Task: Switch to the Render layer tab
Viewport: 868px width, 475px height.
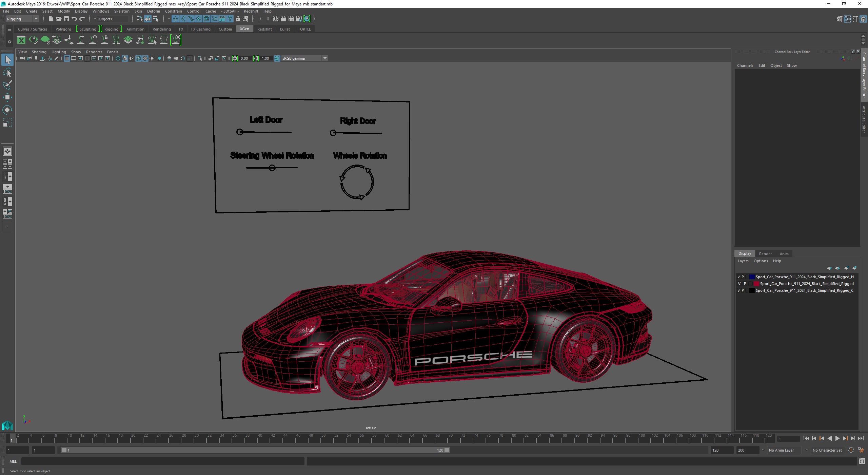Action: 765,254
